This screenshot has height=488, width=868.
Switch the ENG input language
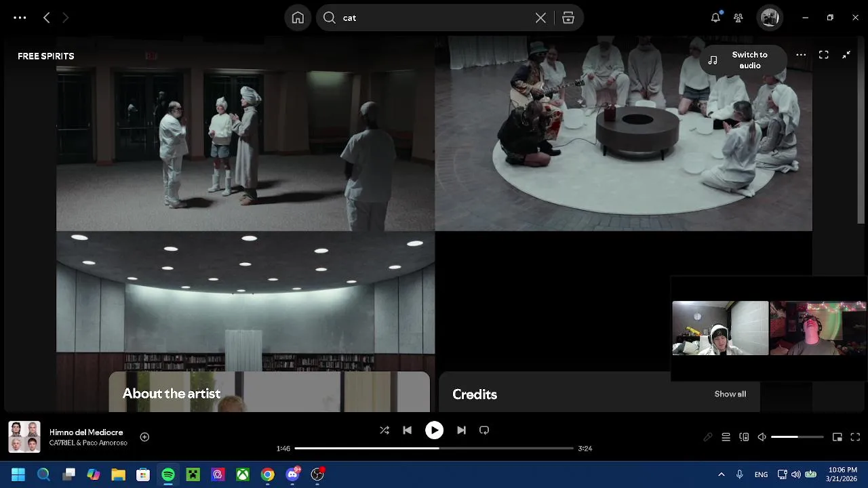click(762, 474)
